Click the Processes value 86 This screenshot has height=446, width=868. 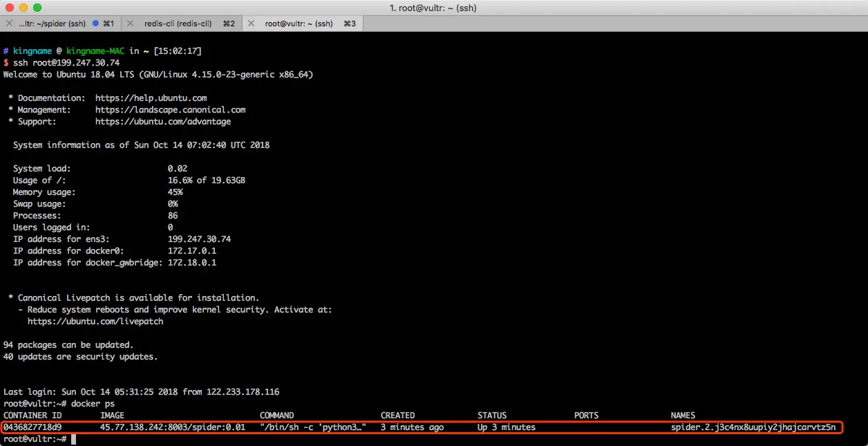pyautogui.click(x=173, y=216)
